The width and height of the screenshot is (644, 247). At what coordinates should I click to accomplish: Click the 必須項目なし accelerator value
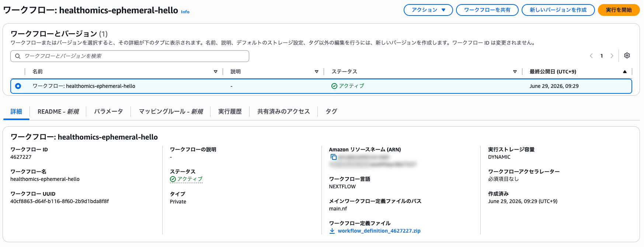(504, 179)
